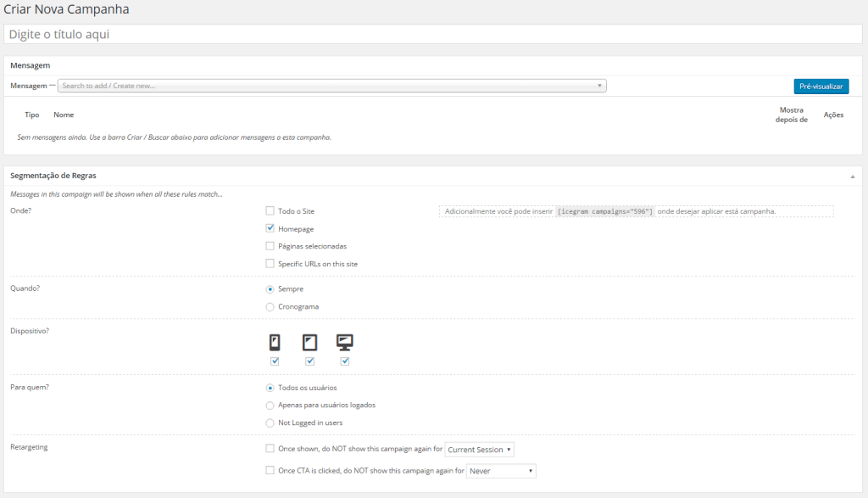Select the Cronograma radio button

click(x=270, y=306)
